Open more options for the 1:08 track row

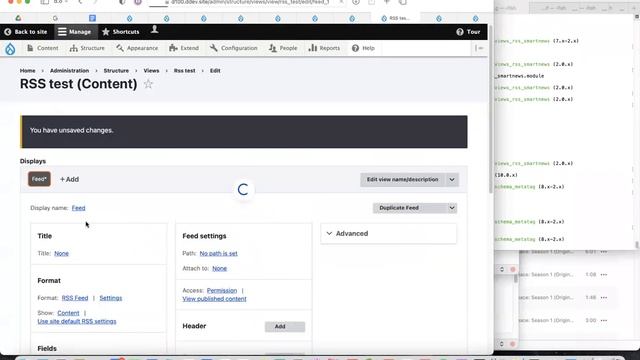[604, 275]
